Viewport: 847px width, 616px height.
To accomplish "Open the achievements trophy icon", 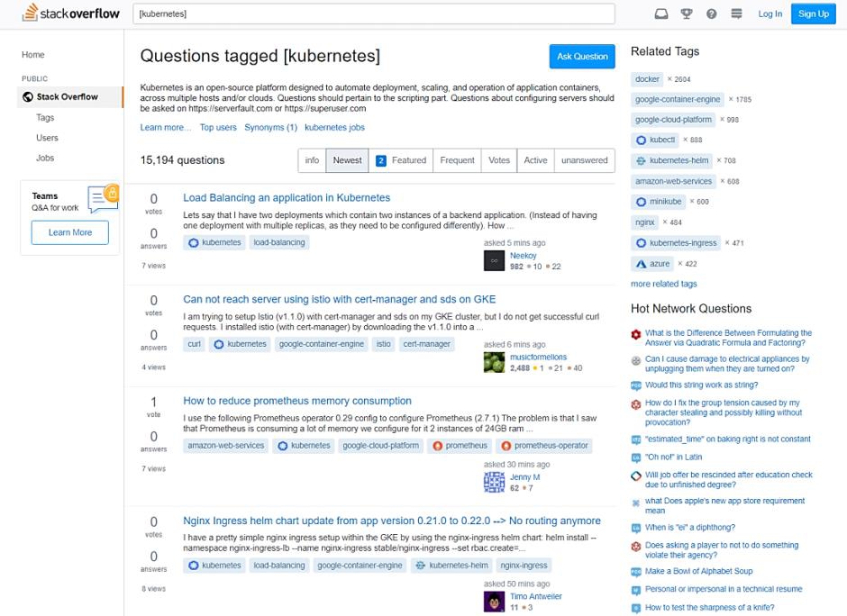I will coord(687,14).
